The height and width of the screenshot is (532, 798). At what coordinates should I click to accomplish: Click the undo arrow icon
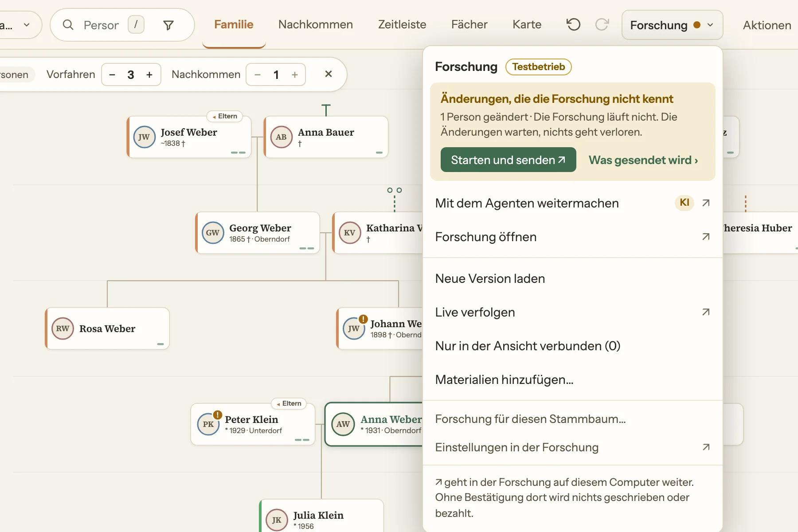(x=573, y=24)
